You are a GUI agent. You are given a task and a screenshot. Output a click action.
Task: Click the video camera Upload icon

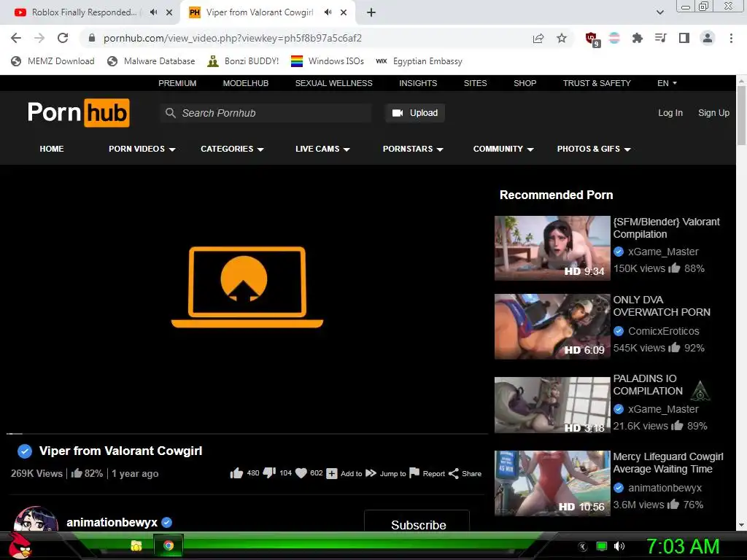click(x=398, y=113)
